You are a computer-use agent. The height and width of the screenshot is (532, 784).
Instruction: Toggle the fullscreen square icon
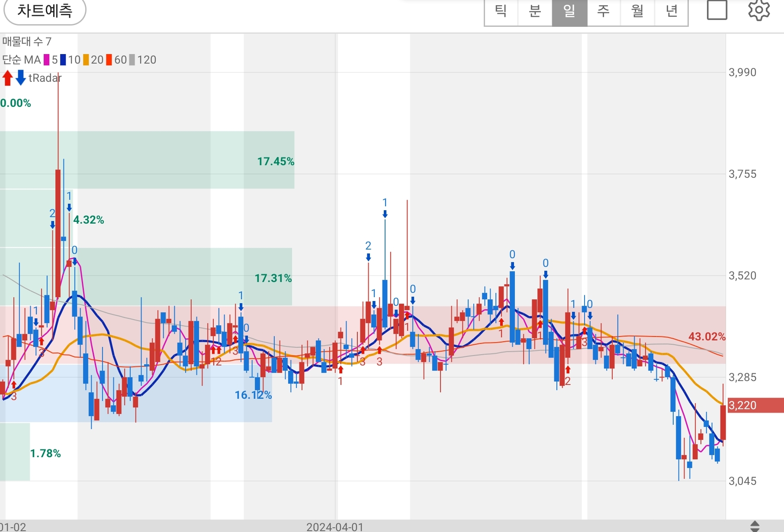[717, 10]
